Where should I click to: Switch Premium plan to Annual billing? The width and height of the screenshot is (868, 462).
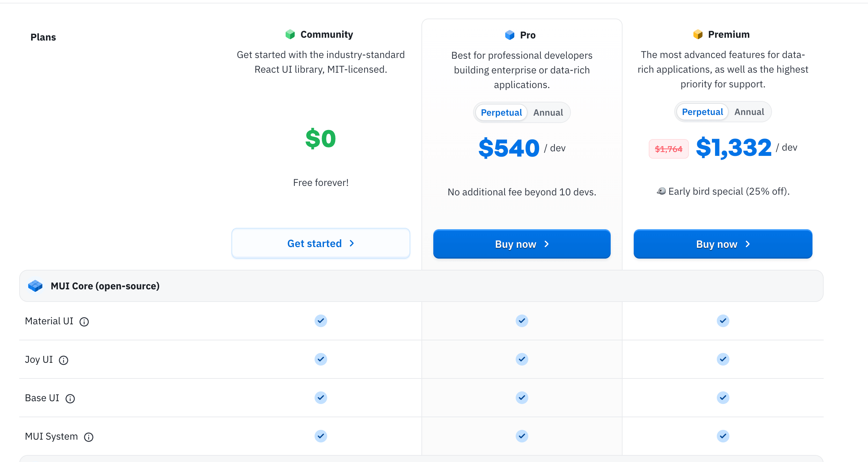pos(749,112)
